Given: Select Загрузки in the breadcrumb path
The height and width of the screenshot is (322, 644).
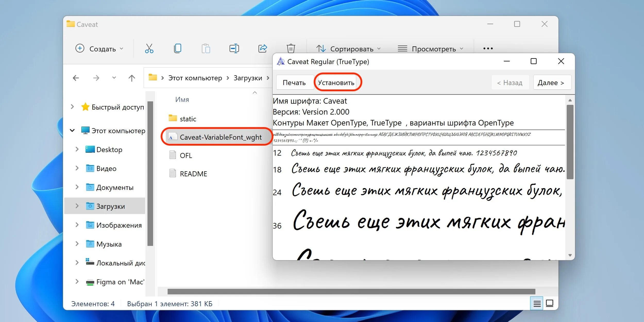Looking at the screenshot, I should [x=248, y=78].
